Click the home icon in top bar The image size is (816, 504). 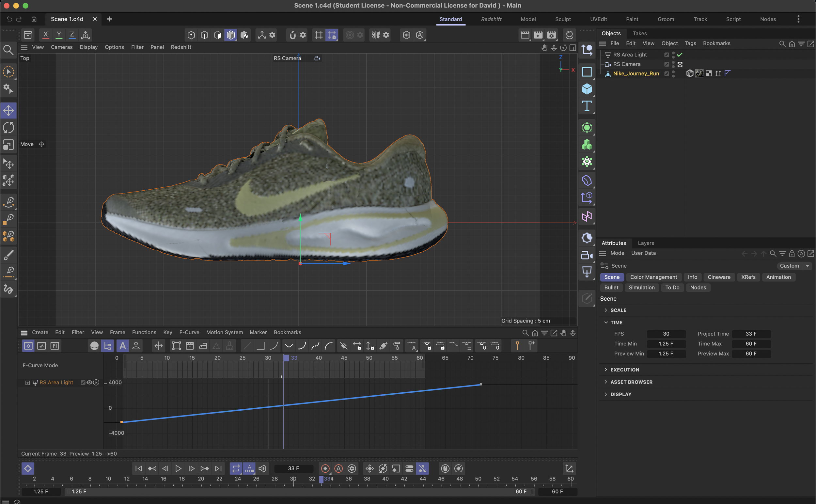[34, 19]
